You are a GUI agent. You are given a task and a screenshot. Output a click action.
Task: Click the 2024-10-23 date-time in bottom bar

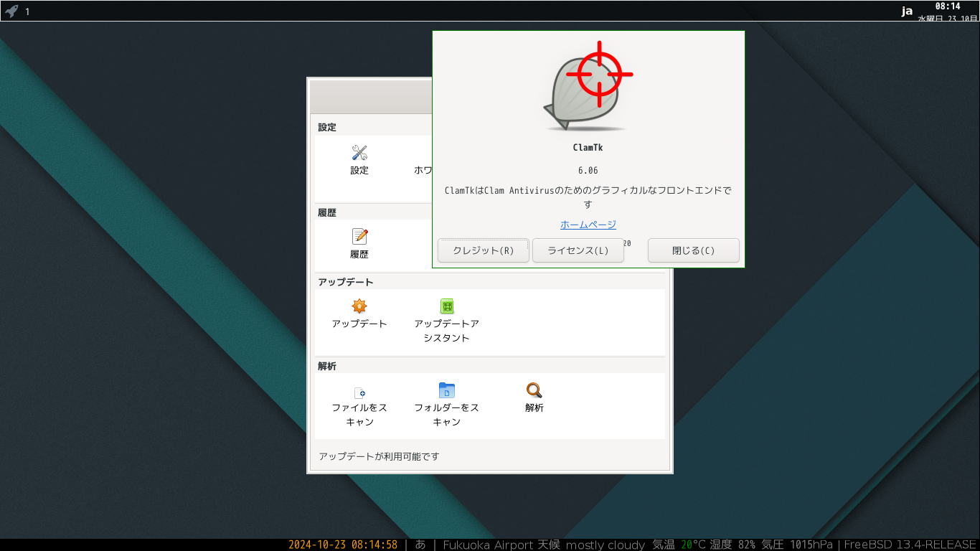click(x=343, y=545)
